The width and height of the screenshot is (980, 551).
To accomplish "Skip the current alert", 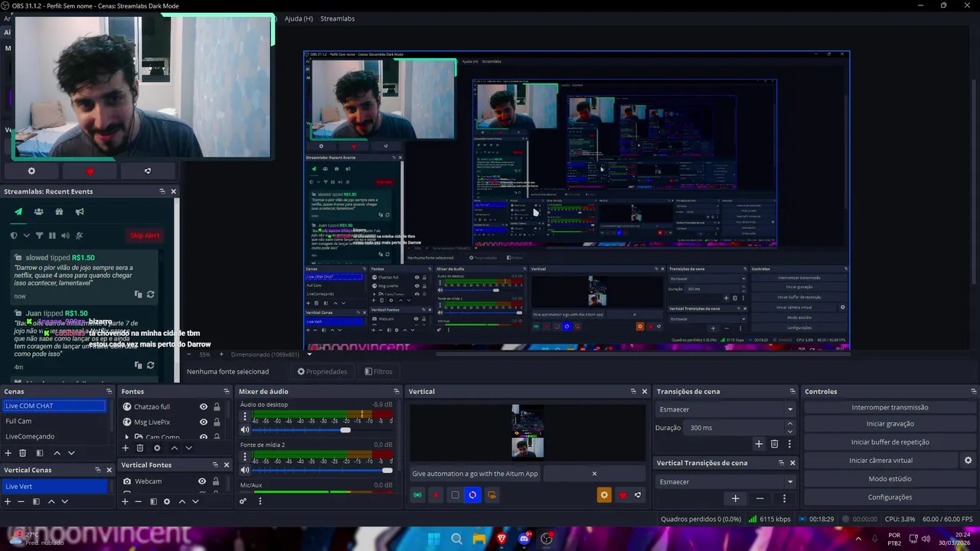I will pyautogui.click(x=145, y=236).
